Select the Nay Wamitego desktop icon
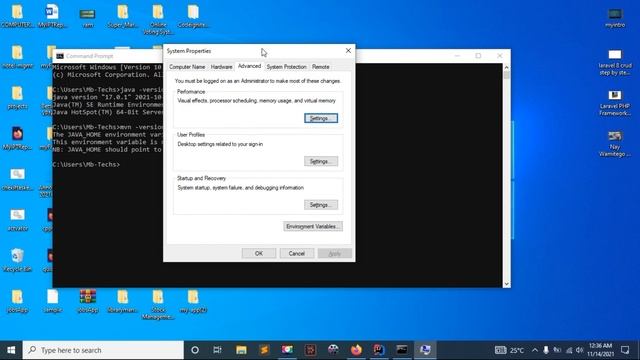 615,143
